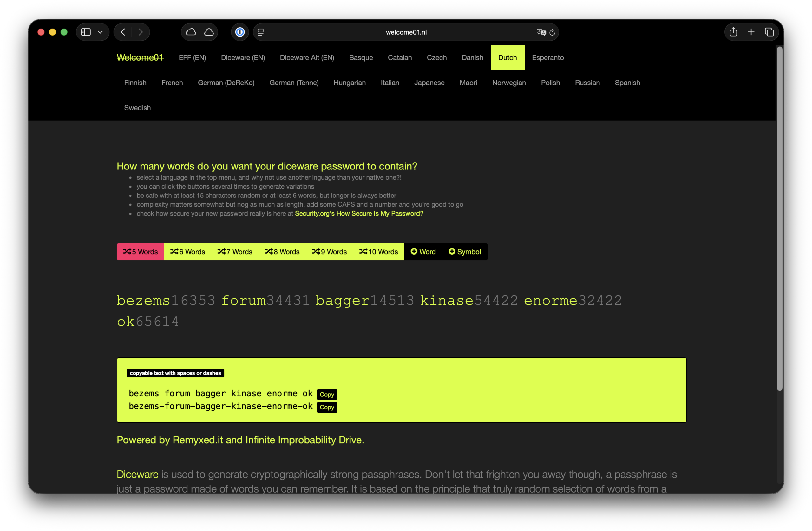Switch to Czech language
Viewport: 812px width, 531px height.
[437, 58]
